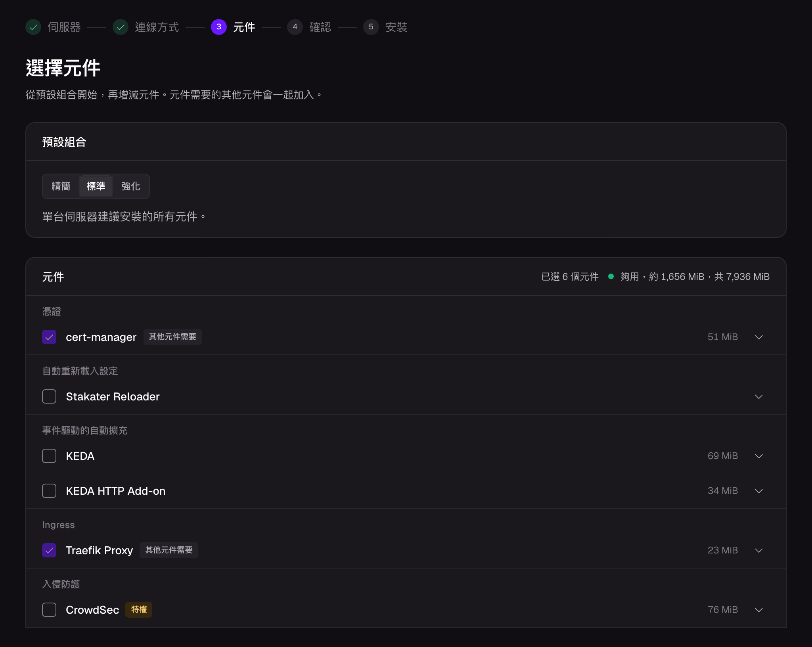Expand Stakater Reloader details chevron
Viewport: 812px width, 647px height.
coord(759,396)
